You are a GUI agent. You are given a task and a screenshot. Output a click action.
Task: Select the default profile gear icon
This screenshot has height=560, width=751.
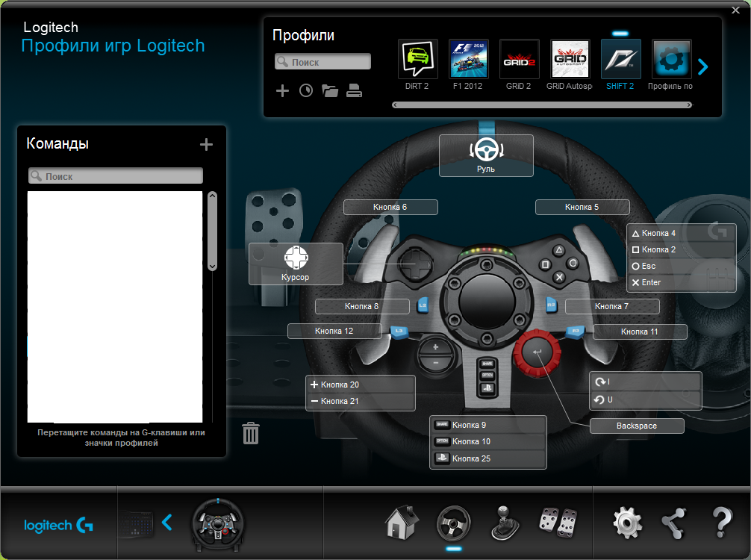click(x=671, y=59)
